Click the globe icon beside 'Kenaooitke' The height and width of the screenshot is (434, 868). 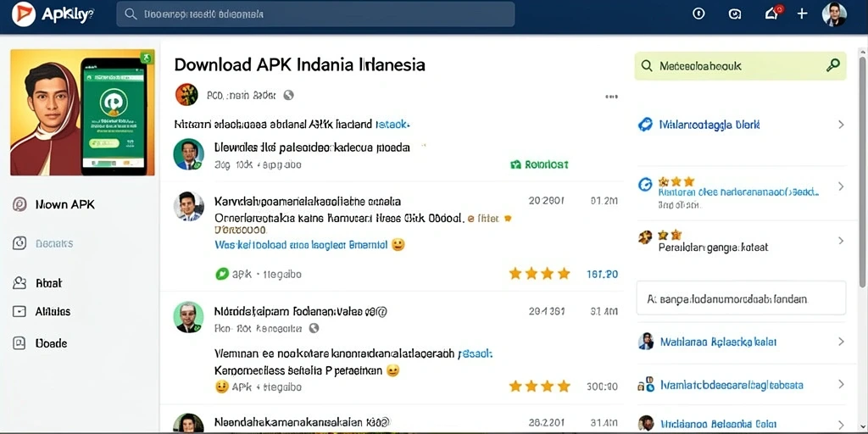(314, 328)
